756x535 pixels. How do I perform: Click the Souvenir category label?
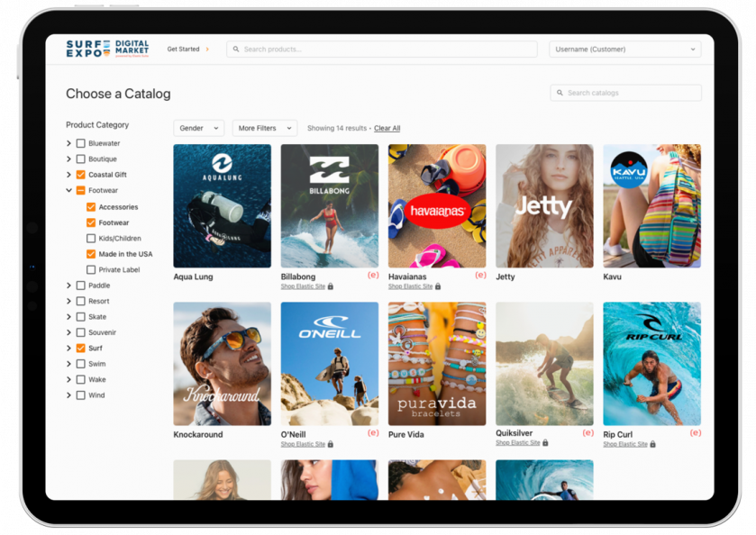tap(102, 332)
